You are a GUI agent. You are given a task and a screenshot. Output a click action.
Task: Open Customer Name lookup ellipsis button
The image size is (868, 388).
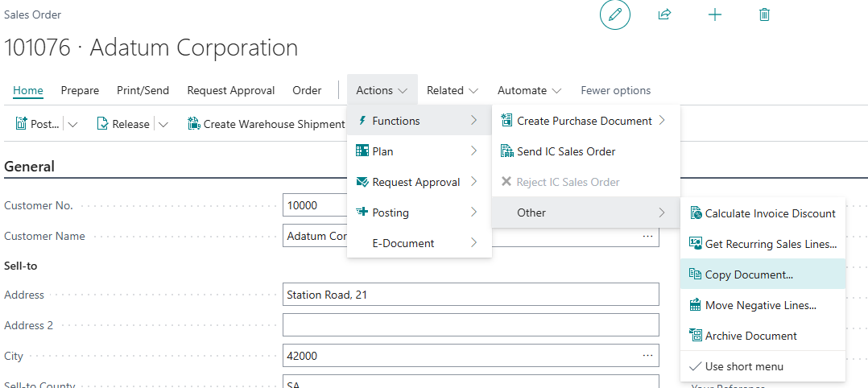(647, 236)
